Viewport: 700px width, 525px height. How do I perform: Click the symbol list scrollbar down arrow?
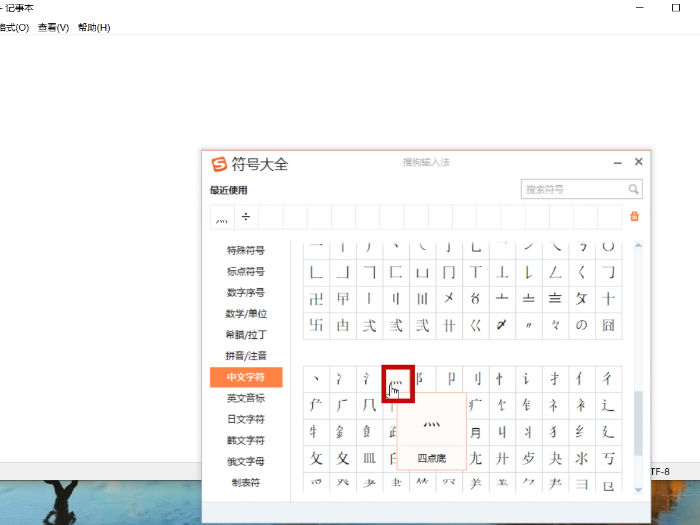click(638, 489)
